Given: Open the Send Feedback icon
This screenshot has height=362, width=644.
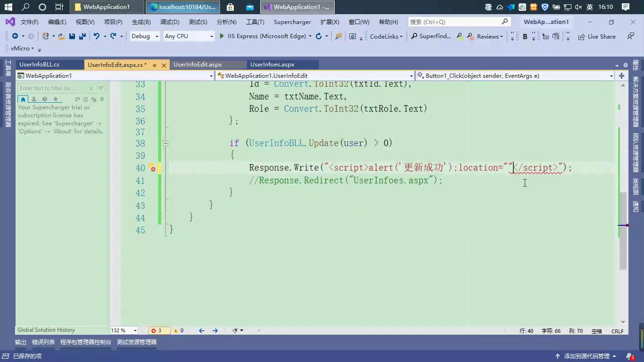Looking at the screenshot, I should pos(631,36).
